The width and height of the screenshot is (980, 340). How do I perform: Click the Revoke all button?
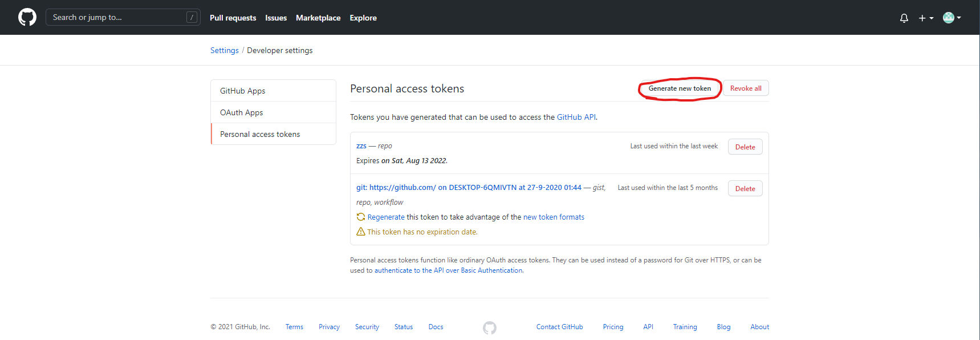746,88
